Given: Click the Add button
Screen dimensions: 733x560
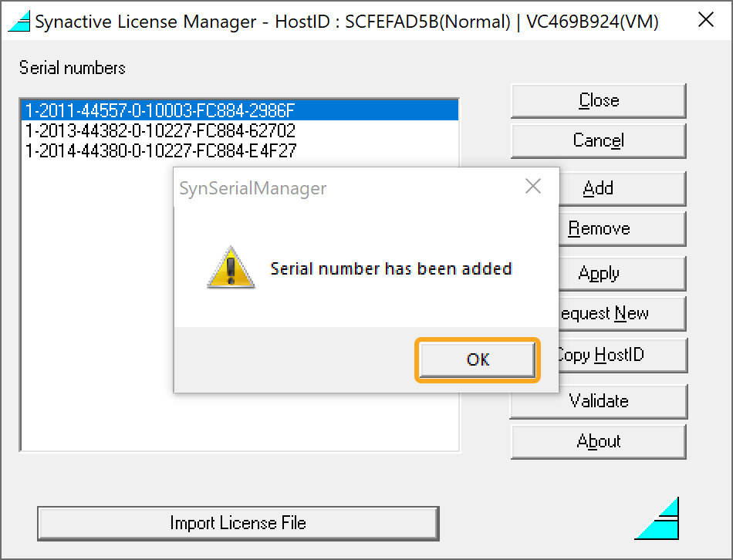Looking at the screenshot, I should (622, 188).
